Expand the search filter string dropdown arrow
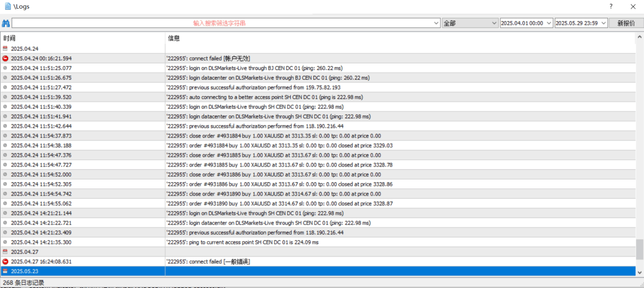This screenshot has width=644, height=288. (x=437, y=23)
